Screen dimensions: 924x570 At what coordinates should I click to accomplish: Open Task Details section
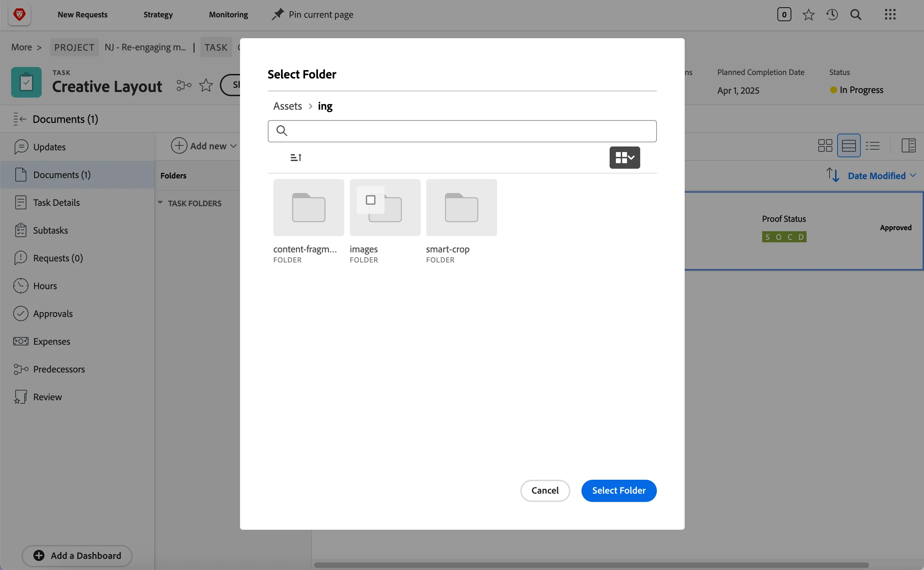click(x=77, y=202)
